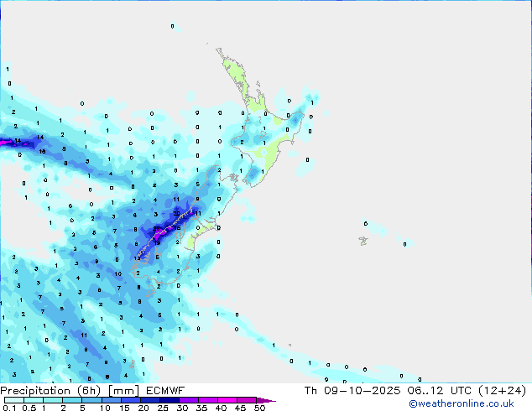Click legend swatch between 1 and 2

[53, 400]
